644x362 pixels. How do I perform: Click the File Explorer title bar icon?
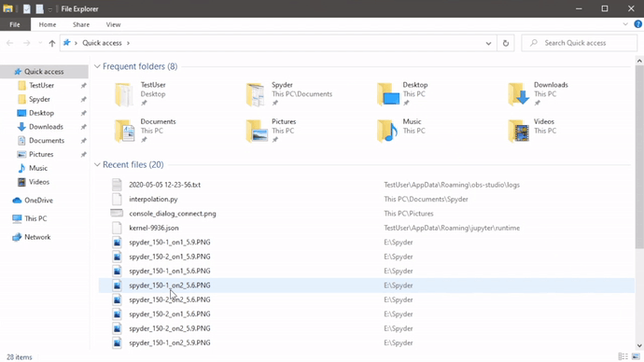coord(7,8)
